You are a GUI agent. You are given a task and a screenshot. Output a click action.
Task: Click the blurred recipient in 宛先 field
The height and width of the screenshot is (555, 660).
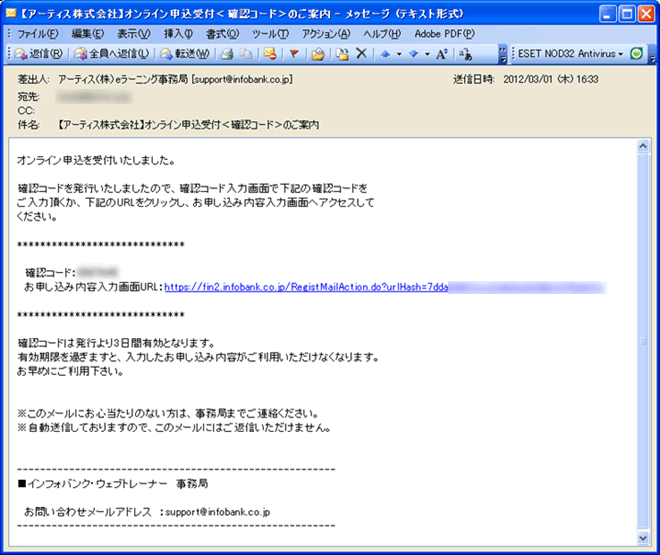95,97
